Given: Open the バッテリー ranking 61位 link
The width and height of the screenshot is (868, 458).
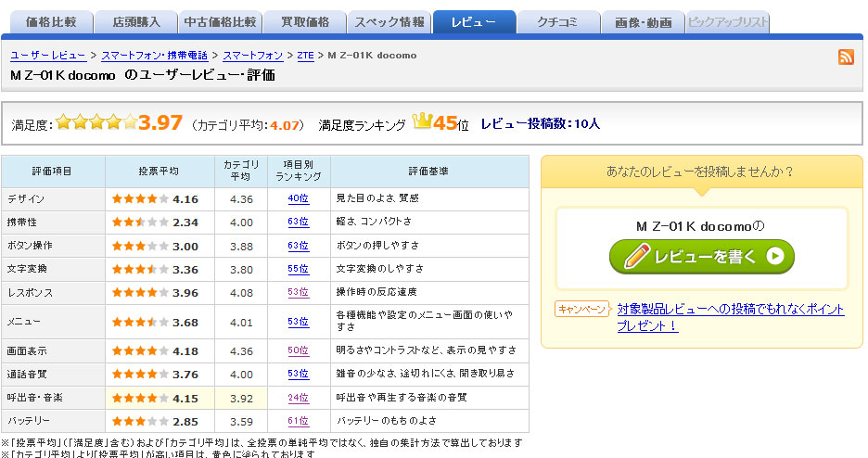Looking at the screenshot, I should coord(298,422).
